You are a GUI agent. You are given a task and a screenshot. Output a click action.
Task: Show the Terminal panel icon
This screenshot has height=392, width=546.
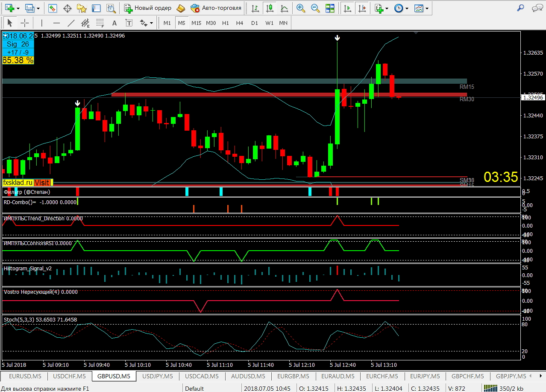coord(97,8)
